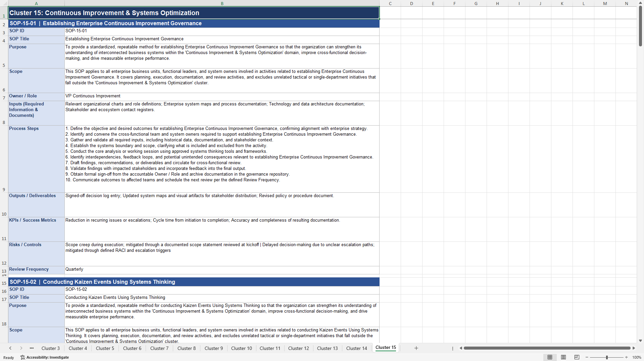Click the tab bar split handle dots
The height and width of the screenshot is (361, 644).
tap(453, 348)
